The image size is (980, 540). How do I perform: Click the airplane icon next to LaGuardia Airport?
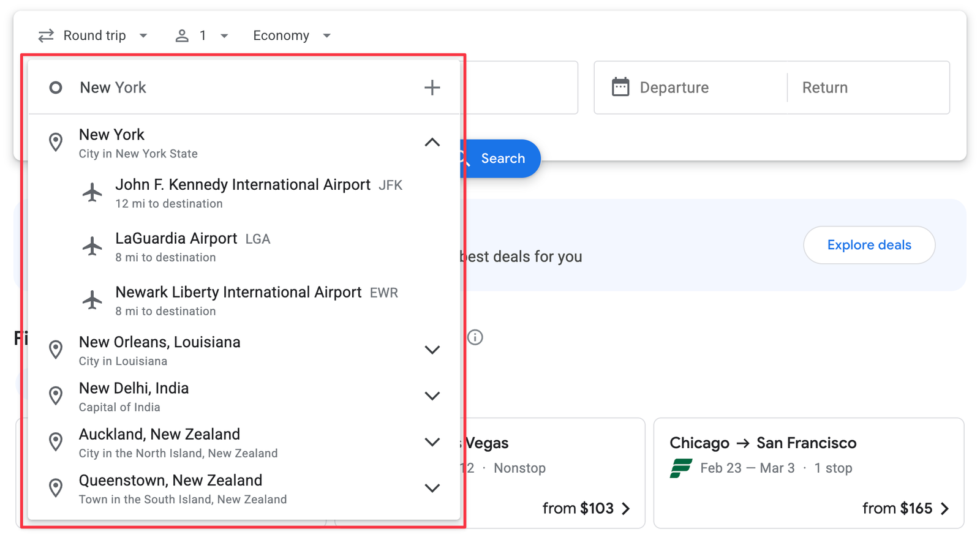[92, 246]
